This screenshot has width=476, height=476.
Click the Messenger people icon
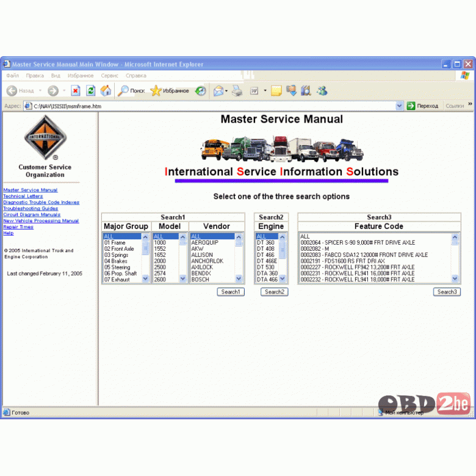pos(322,90)
